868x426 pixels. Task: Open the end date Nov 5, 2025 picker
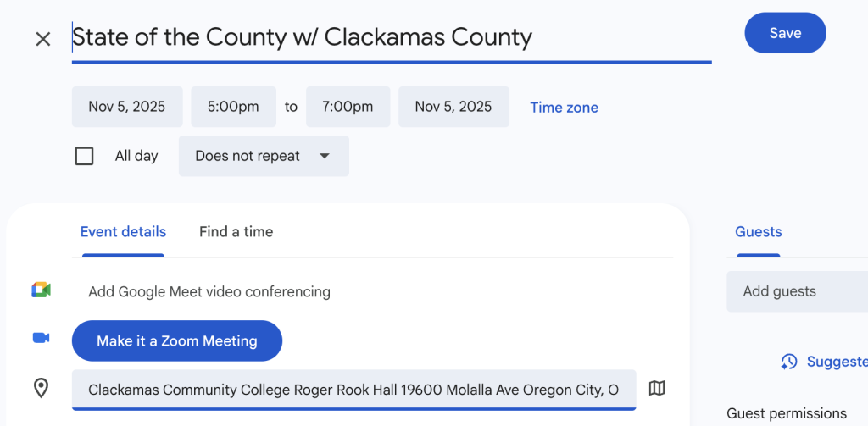pyautogui.click(x=453, y=107)
